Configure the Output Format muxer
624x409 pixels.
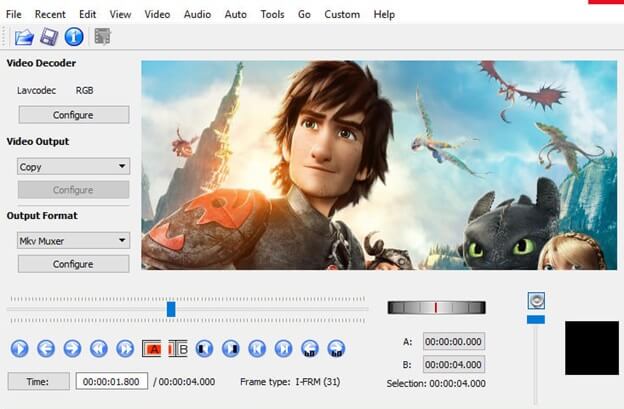point(73,264)
